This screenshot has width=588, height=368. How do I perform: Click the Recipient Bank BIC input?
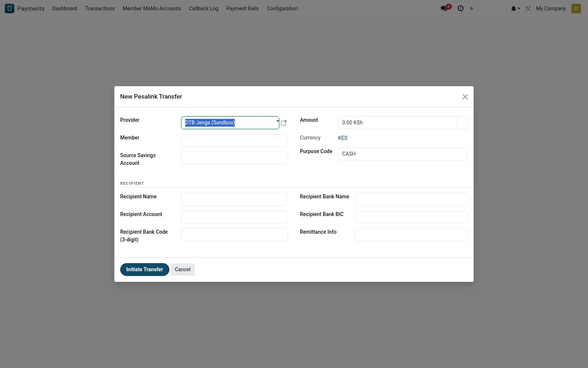click(411, 217)
